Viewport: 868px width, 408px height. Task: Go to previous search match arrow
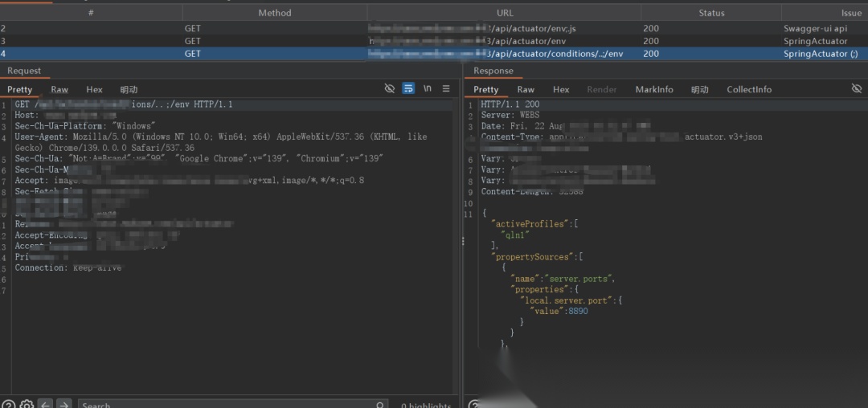(45, 405)
